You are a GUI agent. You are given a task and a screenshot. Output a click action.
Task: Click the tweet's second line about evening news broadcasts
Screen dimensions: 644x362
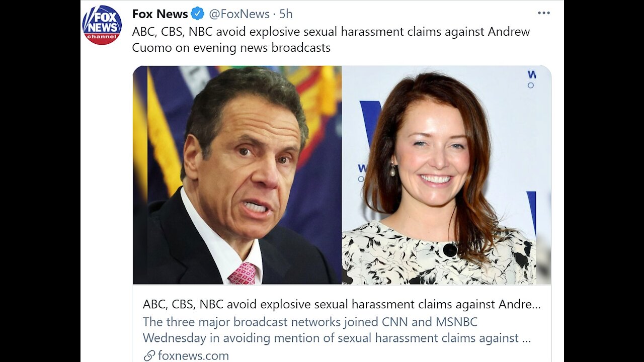coord(231,48)
